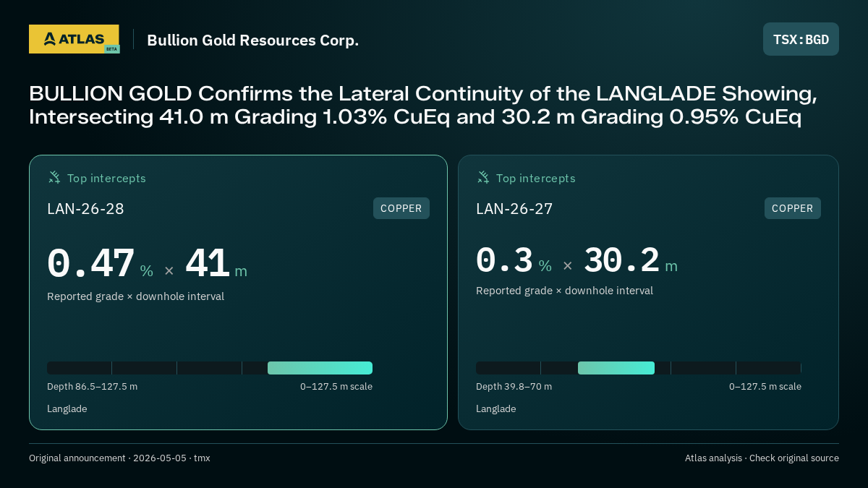
Task: Click the 30.2 m interval value
Action: click(x=631, y=261)
